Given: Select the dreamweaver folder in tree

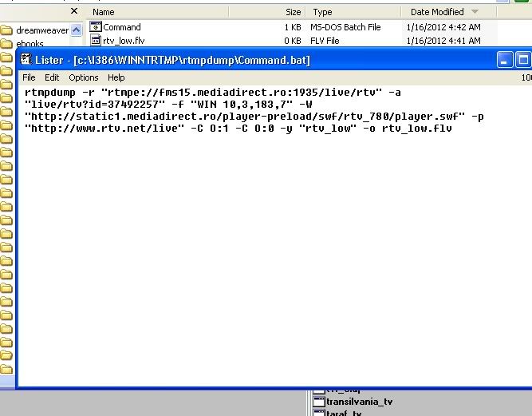Looking at the screenshot, I should pyautogui.click(x=42, y=31).
